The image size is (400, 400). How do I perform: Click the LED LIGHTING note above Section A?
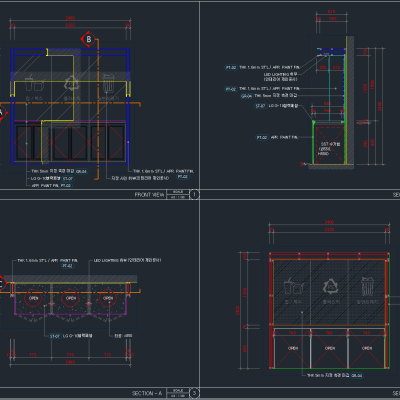(127, 260)
